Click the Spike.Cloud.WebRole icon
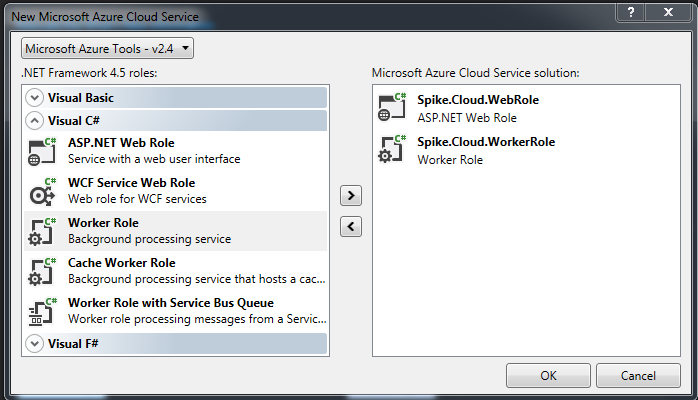698x400 pixels. [392, 107]
